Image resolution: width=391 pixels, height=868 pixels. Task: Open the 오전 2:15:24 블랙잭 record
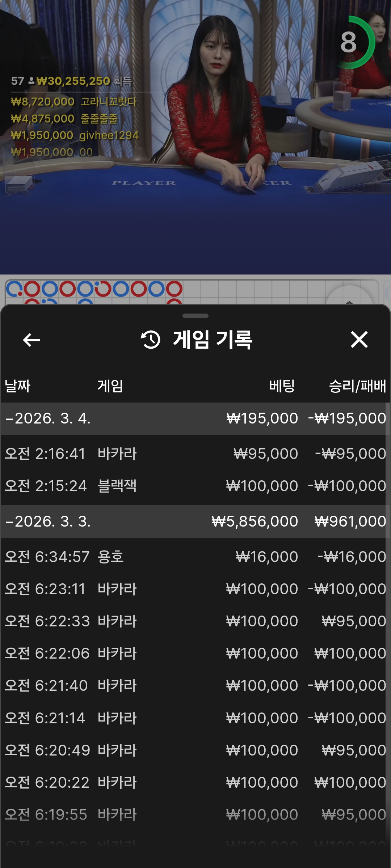195,486
